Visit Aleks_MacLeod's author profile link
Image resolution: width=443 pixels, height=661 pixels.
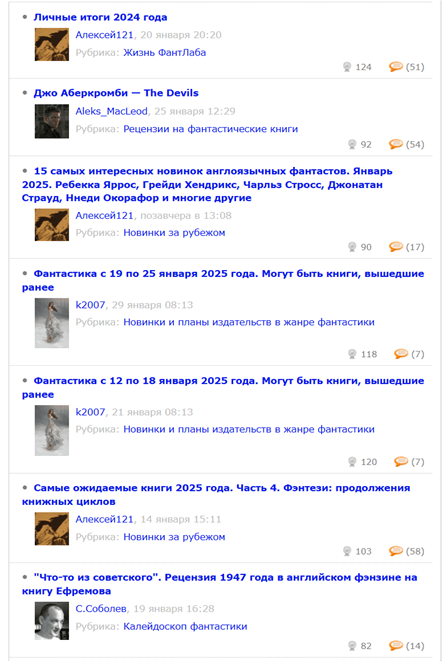tap(111, 111)
